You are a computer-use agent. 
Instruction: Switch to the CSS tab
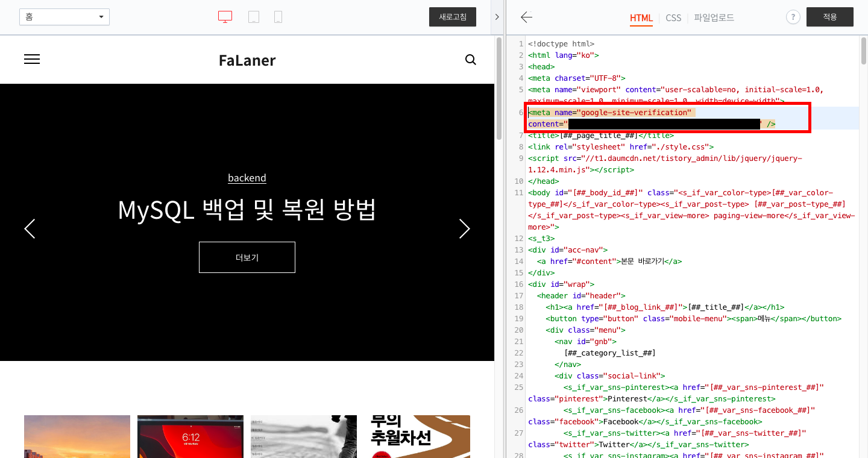(673, 18)
